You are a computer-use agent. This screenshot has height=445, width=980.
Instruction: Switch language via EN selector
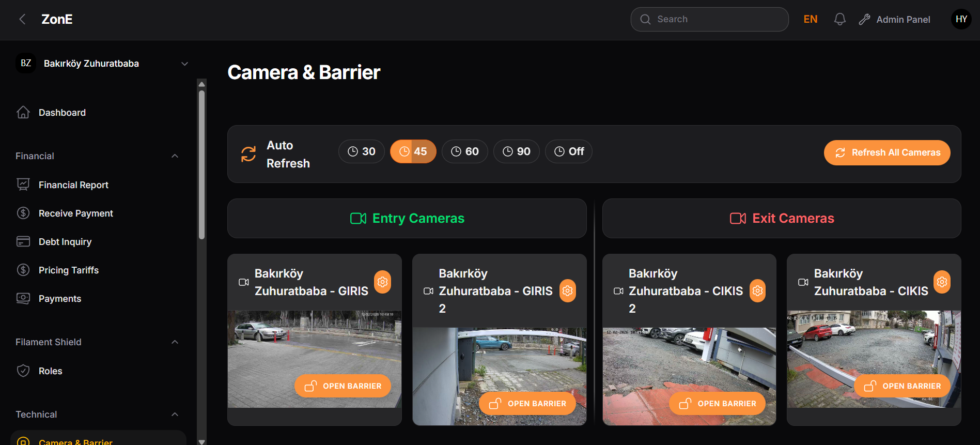pyautogui.click(x=811, y=19)
